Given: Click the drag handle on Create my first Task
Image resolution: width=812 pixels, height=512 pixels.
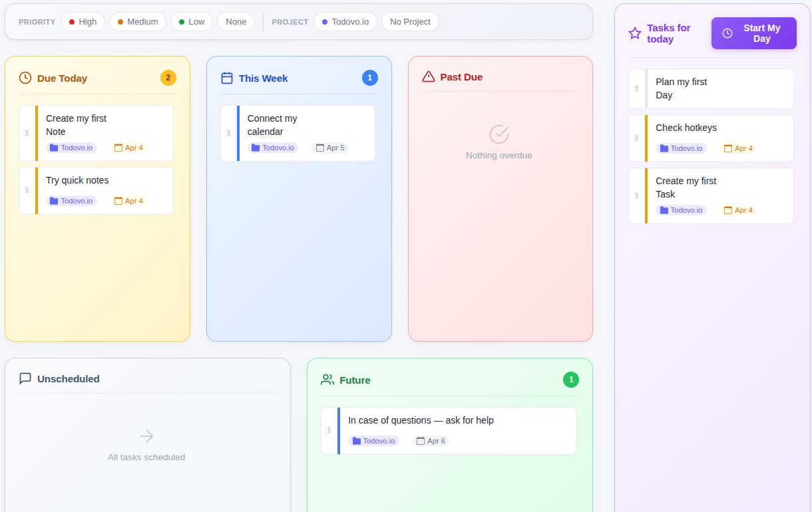Looking at the screenshot, I should [637, 195].
